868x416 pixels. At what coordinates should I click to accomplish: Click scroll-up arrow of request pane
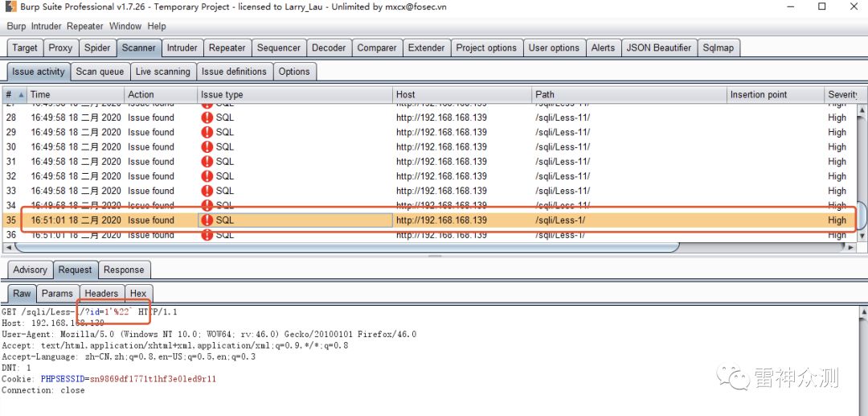pyautogui.click(x=863, y=312)
